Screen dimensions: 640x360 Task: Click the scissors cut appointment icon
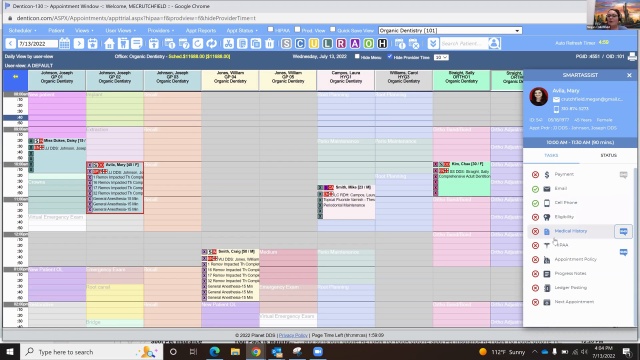pos(229,43)
